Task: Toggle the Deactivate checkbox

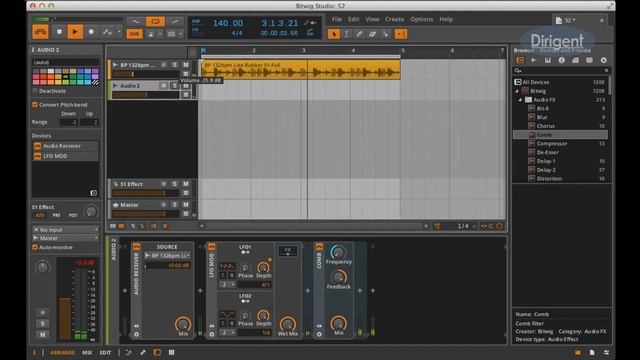Action: click(x=35, y=91)
